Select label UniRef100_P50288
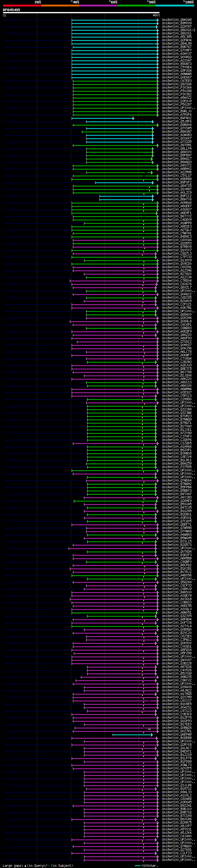 coord(177,91)
